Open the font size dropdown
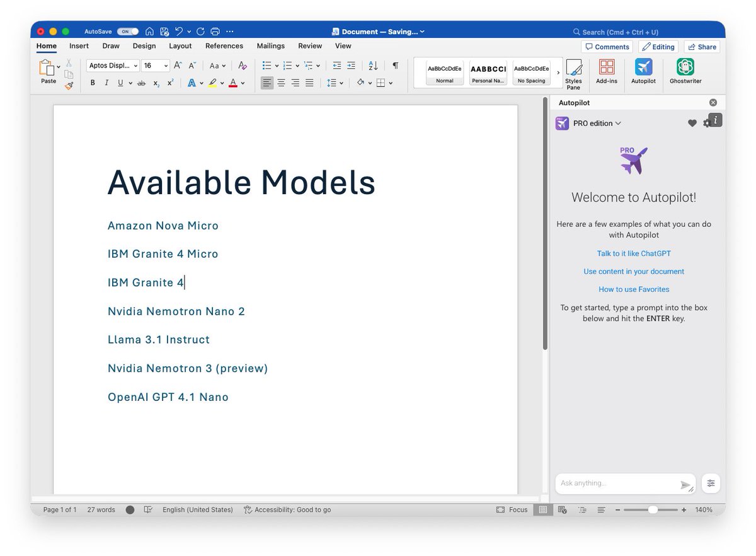This screenshot has width=756, height=556. (166, 66)
